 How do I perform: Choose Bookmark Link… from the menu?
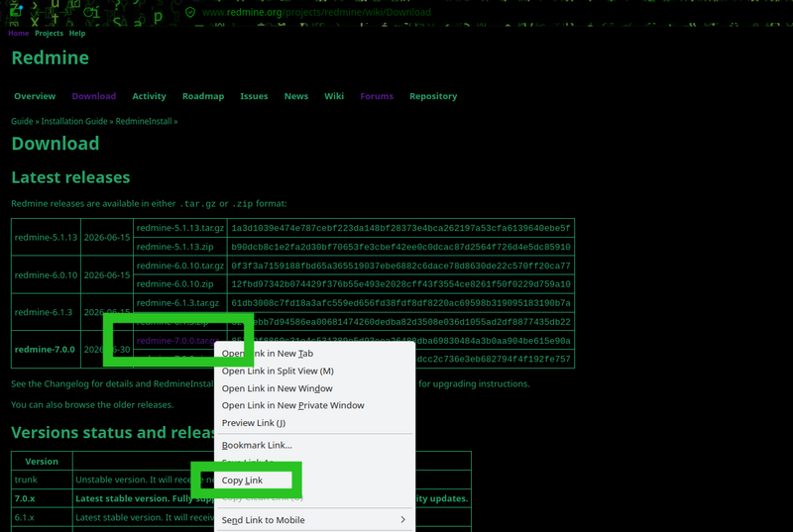pos(257,445)
